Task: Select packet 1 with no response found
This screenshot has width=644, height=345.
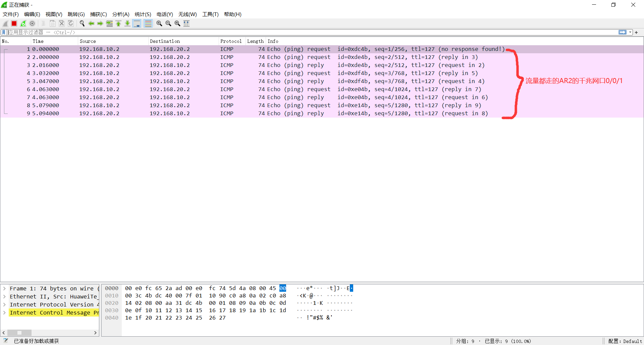Action: (322, 49)
